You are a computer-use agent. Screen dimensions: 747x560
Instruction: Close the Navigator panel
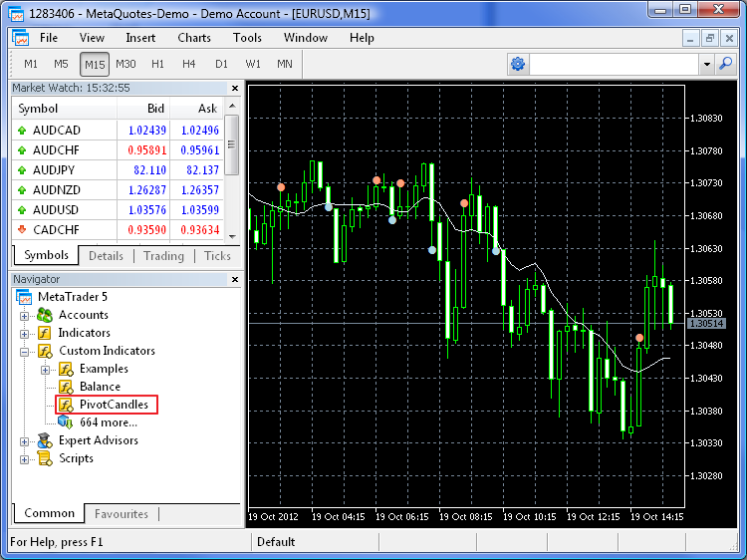click(235, 280)
